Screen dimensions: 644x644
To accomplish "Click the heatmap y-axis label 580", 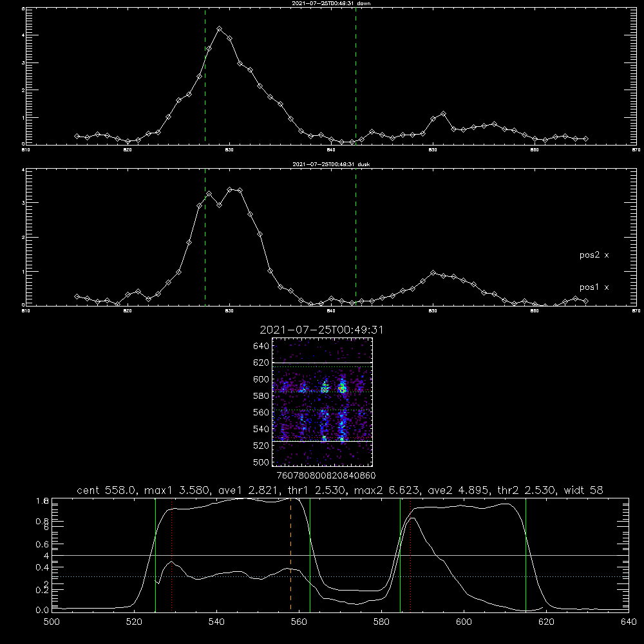I will coord(261,396).
